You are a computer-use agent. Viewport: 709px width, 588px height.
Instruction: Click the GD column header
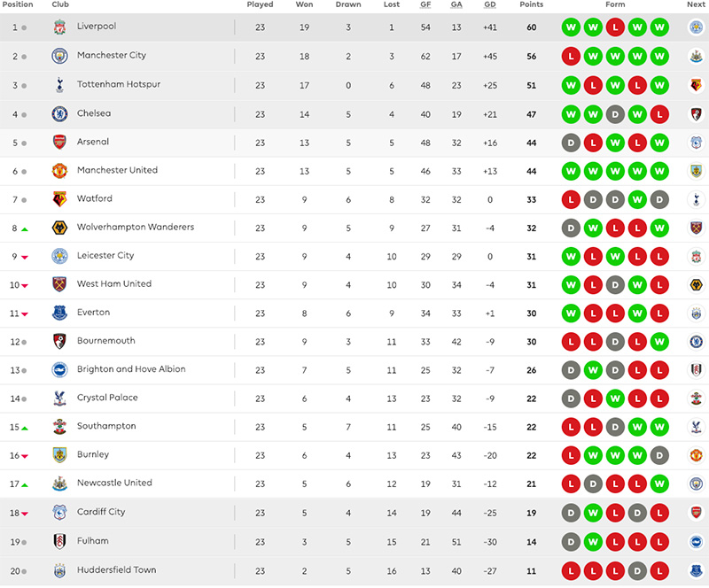pos(490,4)
